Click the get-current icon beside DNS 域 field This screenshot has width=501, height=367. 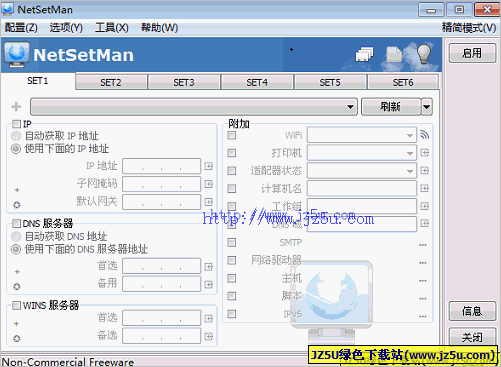pyautogui.click(x=424, y=223)
